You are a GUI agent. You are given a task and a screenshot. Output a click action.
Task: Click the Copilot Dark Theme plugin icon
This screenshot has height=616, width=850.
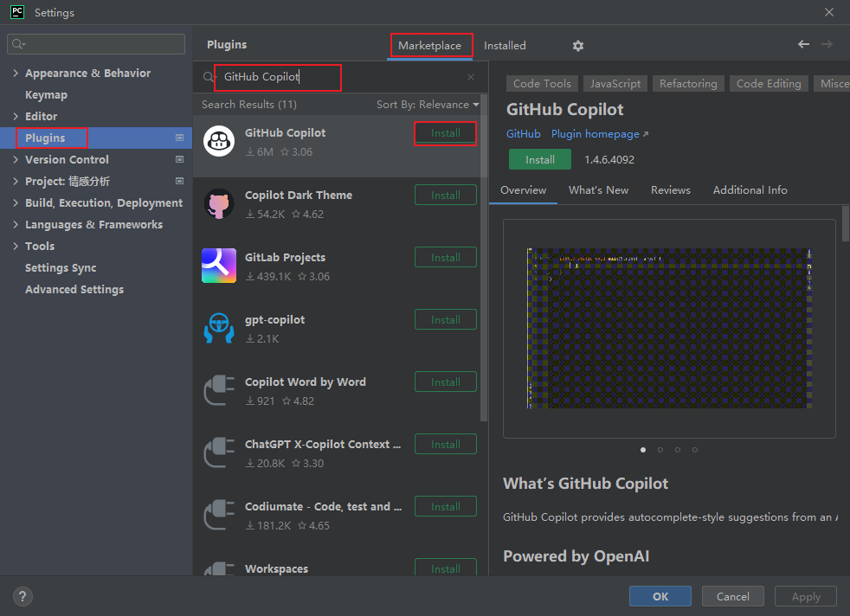[219, 203]
